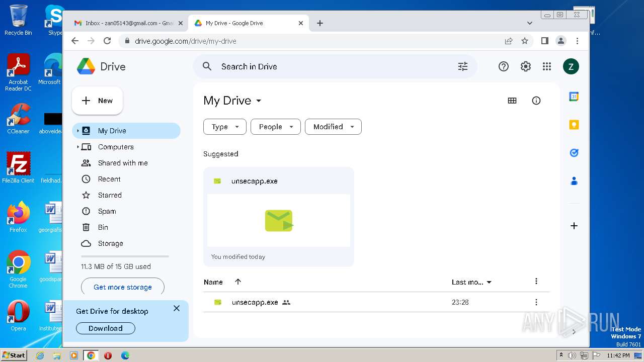The image size is (644, 362).
Task: Open the Google apps grid
Action: [x=547, y=66]
